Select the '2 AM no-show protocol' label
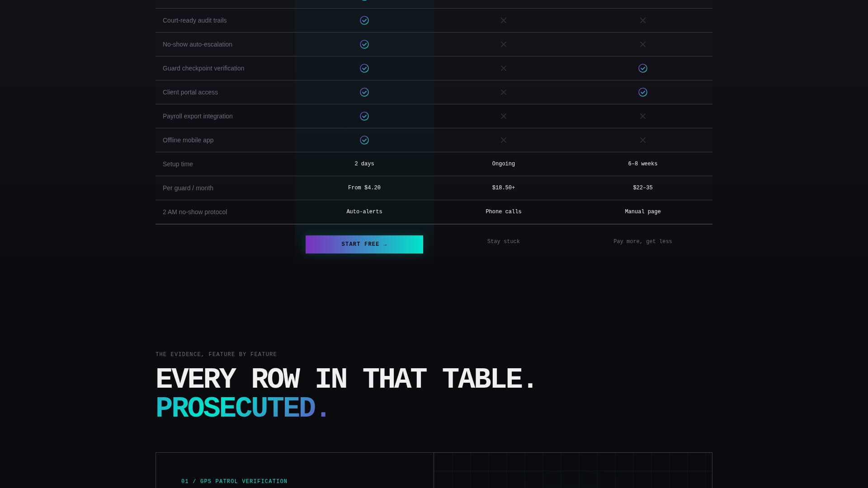This screenshot has width=868, height=488. [195, 212]
